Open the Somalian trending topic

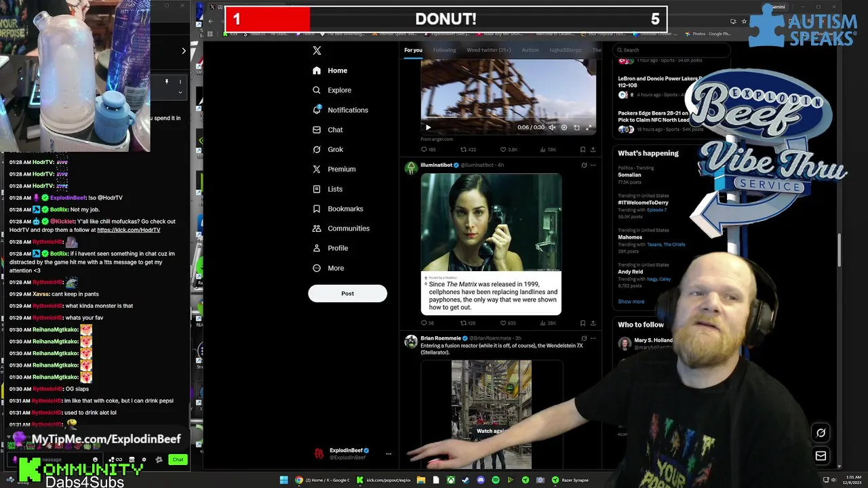629,175
